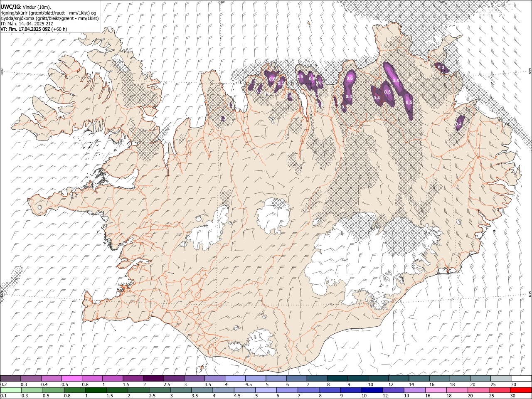Click the bottom-row deep blue swatch between 10 and 12
This screenshot has height=399, width=532.
372,390
